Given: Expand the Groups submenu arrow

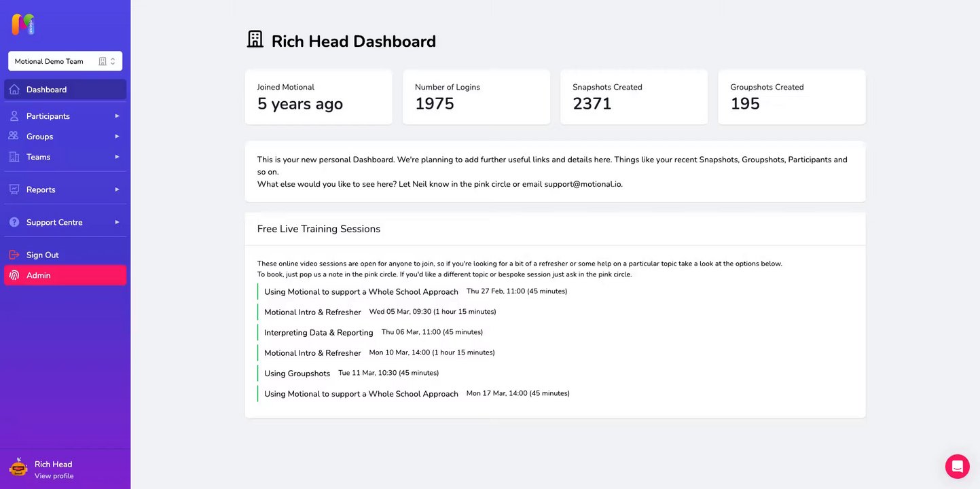Looking at the screenshot, I should coord(117,137).
